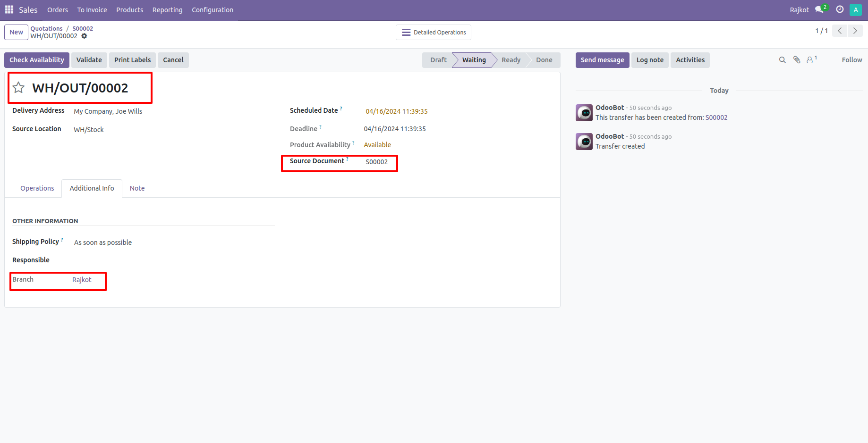
Task: Open conversations via the chat bubble icon
Action: [x=819, y=9]
